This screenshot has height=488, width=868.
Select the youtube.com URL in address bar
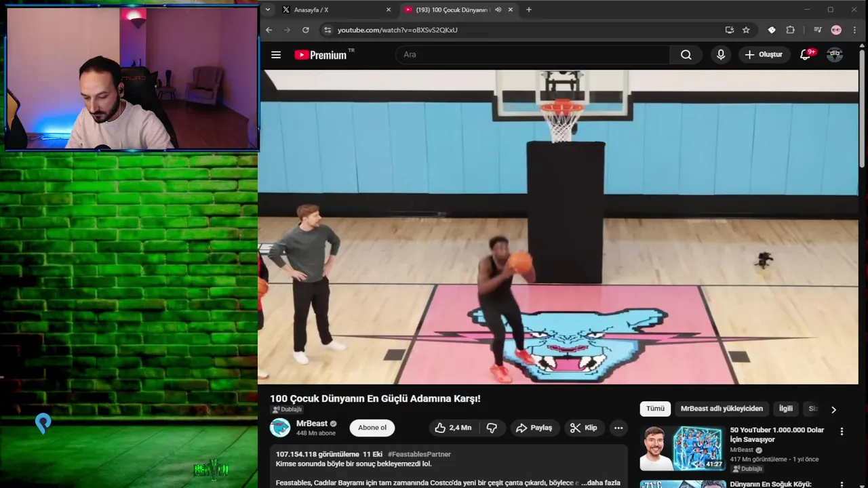pyautogui.click(x=397, y=30)
